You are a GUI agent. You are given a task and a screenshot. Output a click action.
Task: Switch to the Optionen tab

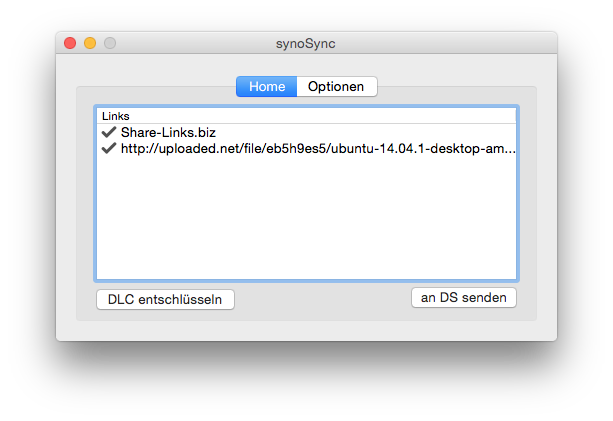pyautogui.click(x=337, y=86)
